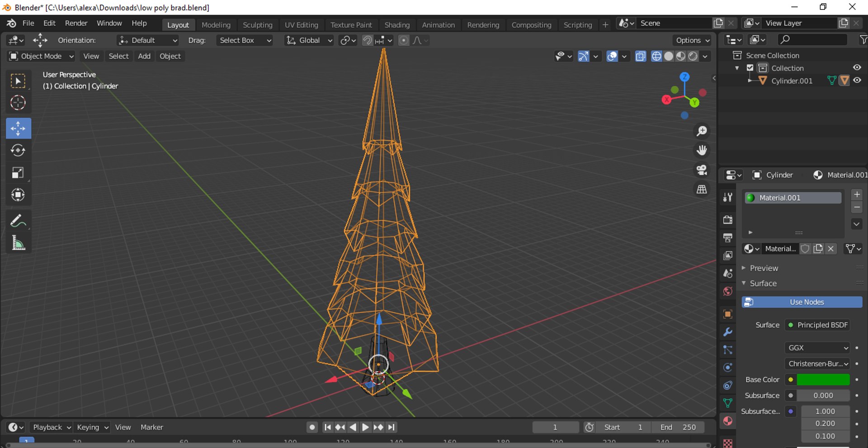
Task: Select the Select Box tool in toolbar
Action: tap(18, 81)
